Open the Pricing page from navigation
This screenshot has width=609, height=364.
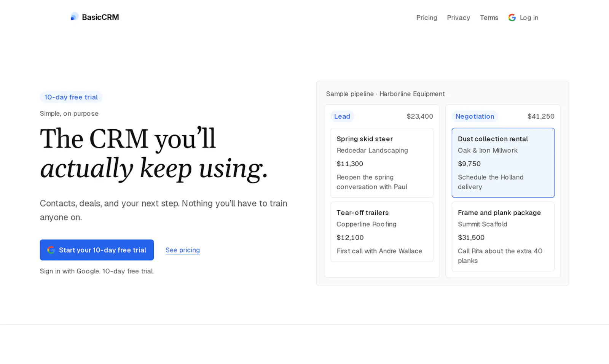(427, 17)
